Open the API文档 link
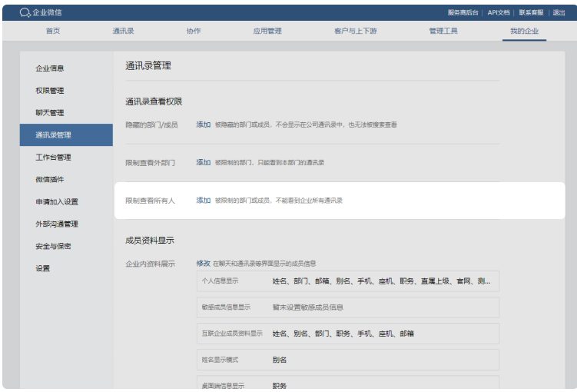The height and width of the screenshot is (392, 577). pyautogui.click(x=499, y=12)
